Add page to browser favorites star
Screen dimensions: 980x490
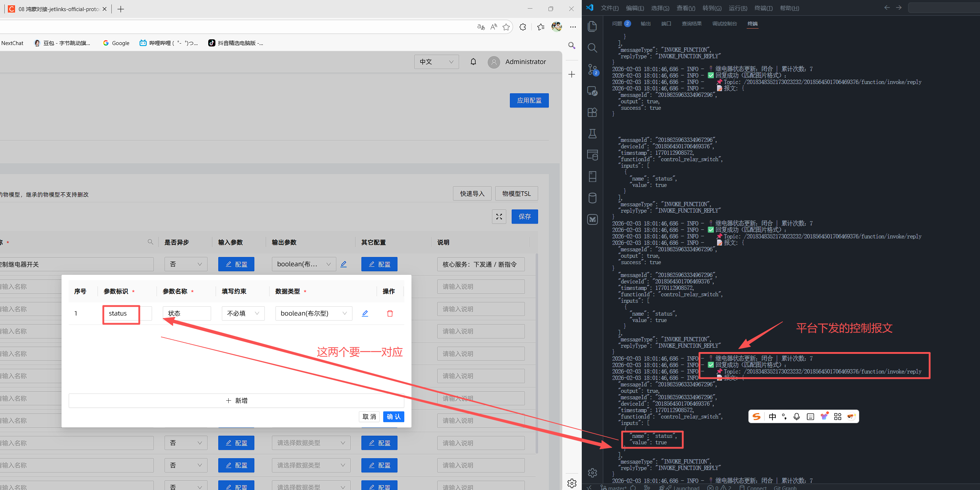click(506, 27)
